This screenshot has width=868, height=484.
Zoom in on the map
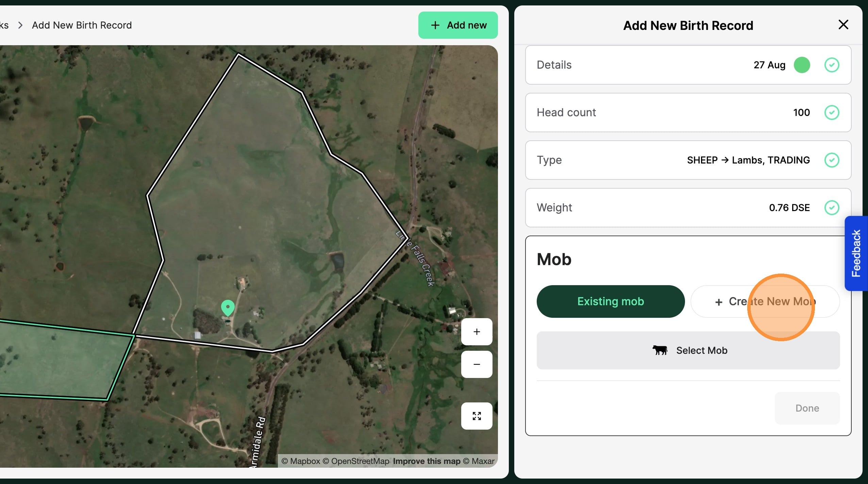point(477,332)
